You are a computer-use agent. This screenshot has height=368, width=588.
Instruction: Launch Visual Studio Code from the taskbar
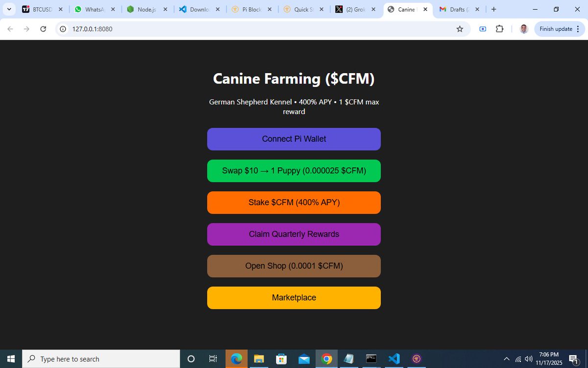click(393, 359)
